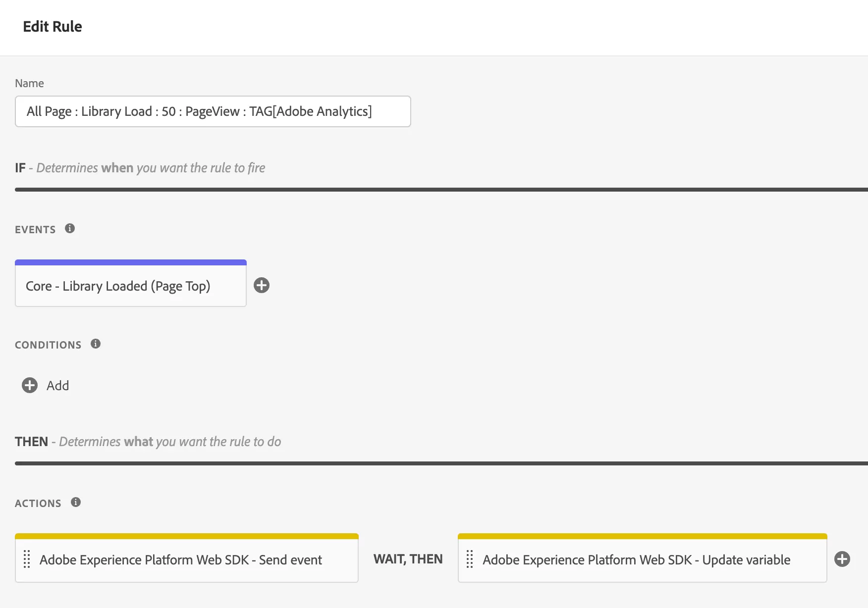
Task: Click the WAIT, THEN text between actions
Action: pyautogui.click(x=408, y=559)
